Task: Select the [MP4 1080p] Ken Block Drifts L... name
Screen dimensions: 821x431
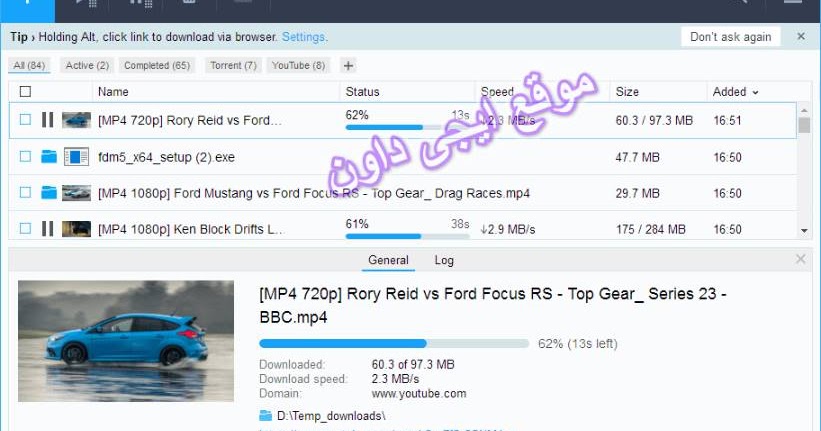Action: click(x=190, y=229)
